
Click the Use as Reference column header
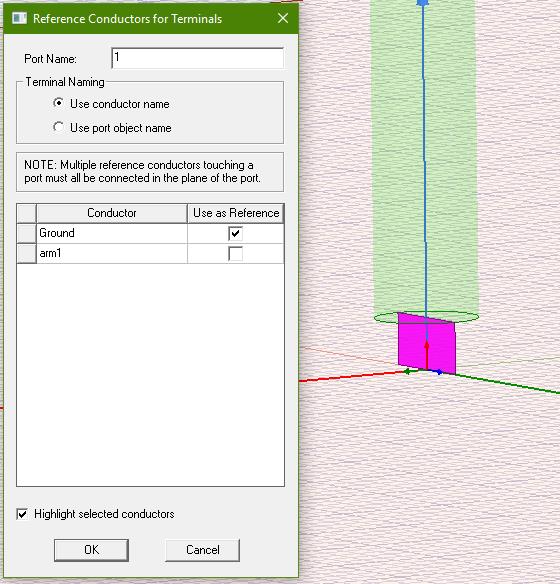click(236, 213)
